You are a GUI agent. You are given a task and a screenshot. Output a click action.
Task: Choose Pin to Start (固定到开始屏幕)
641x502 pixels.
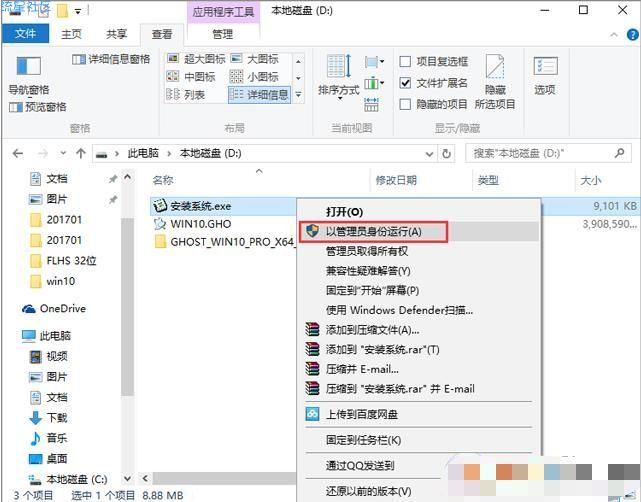[x=372, y=291]
